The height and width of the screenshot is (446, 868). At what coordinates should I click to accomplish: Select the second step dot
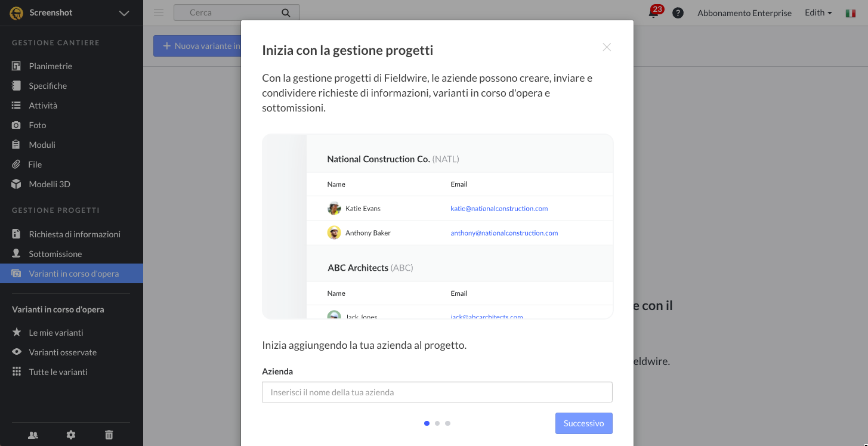(437, 423)
